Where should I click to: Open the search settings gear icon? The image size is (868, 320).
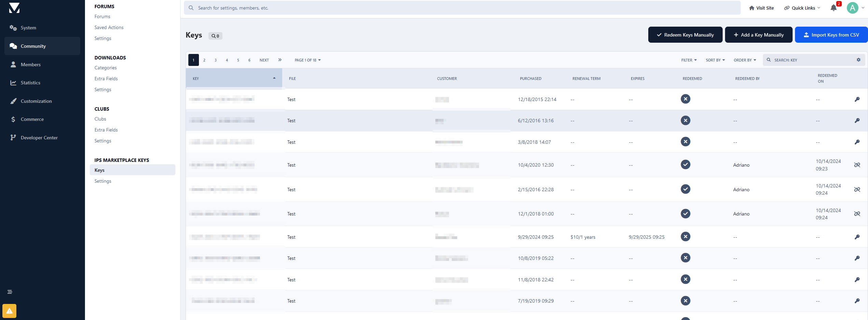tap(858, 60)
